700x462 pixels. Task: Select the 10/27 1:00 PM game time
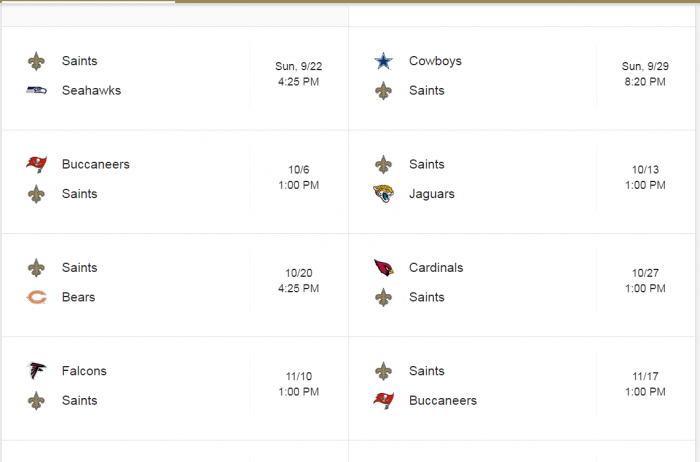(x=646, y=282)
